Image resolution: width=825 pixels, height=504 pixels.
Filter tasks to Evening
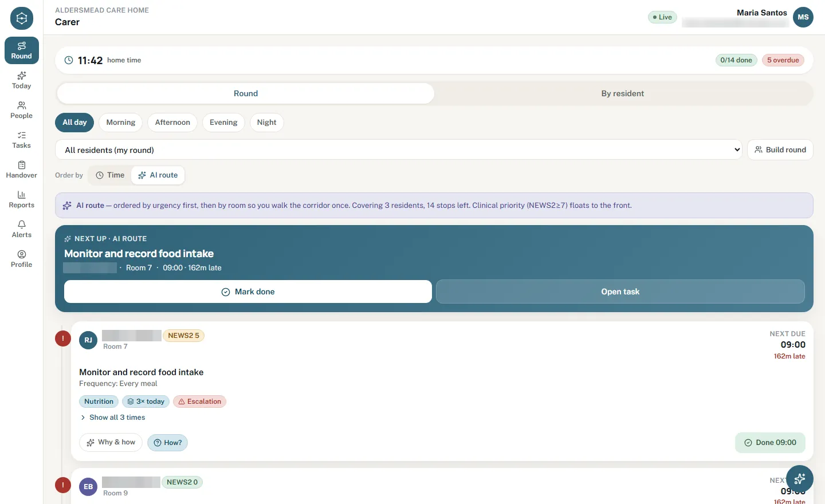[223, 123]
